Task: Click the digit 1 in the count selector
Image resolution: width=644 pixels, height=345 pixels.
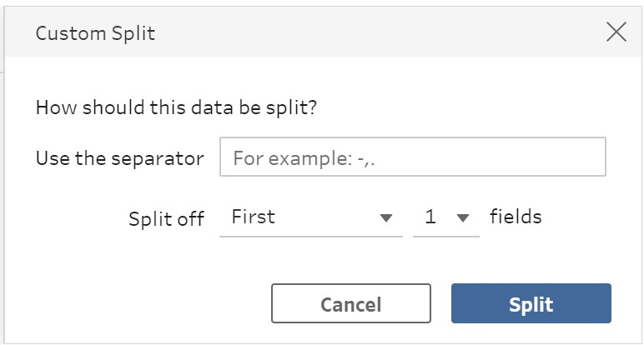Action: pos(430,217)
